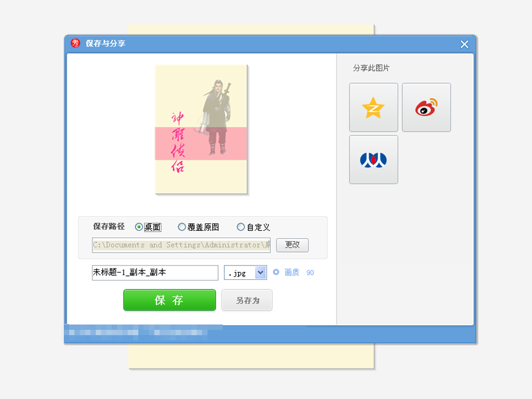Click 更改 to change the save path

click(291, 245)
